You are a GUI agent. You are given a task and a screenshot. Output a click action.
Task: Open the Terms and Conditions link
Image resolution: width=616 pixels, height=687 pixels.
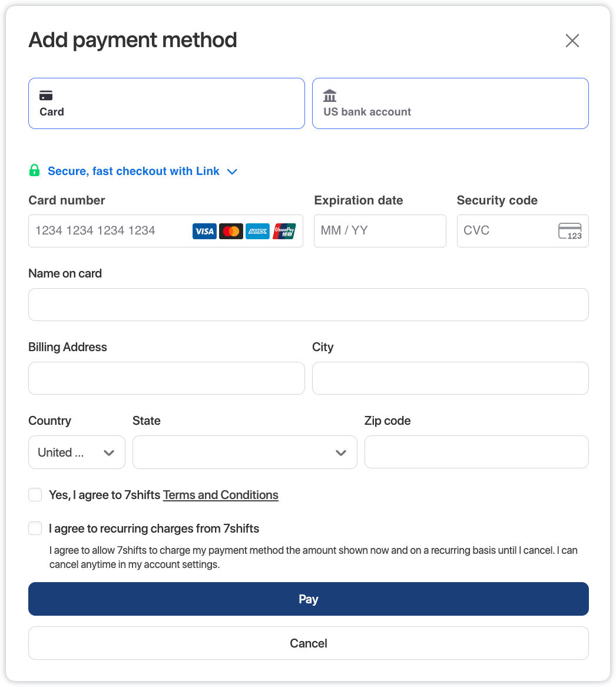[x=220, y=495]
